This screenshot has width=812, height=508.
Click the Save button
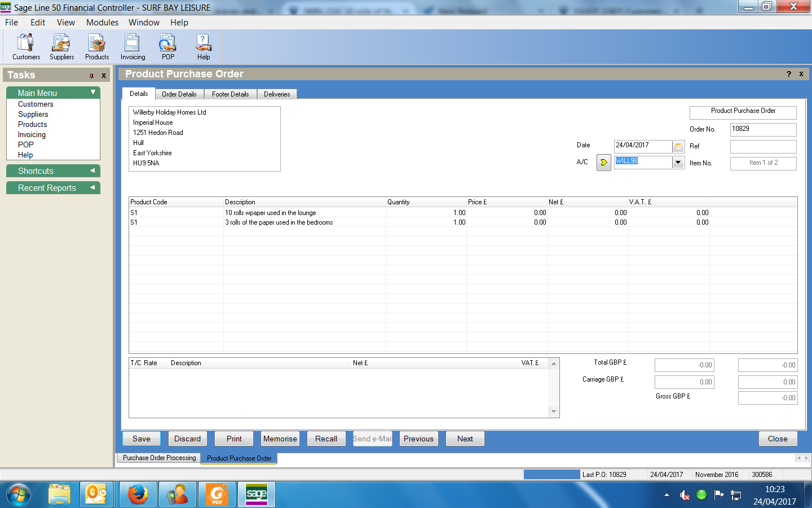pos(141,439)
